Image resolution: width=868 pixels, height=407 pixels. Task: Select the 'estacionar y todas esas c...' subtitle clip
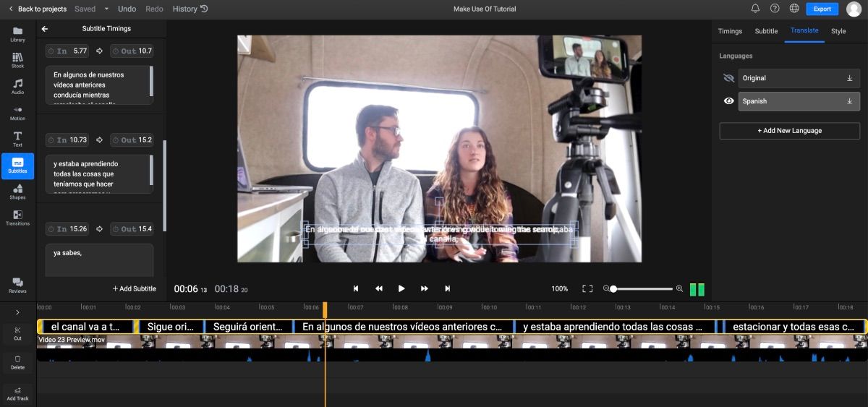pyautogui.click(x=793, y=327)
